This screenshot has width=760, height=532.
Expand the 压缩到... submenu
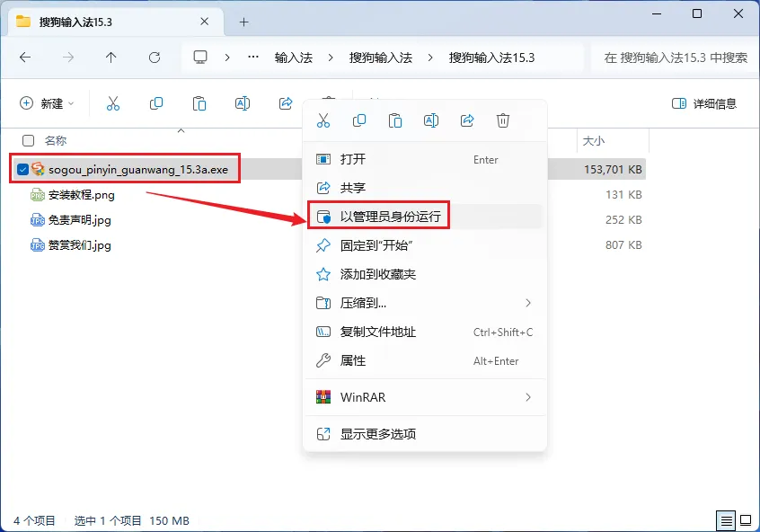pos(528,303)
